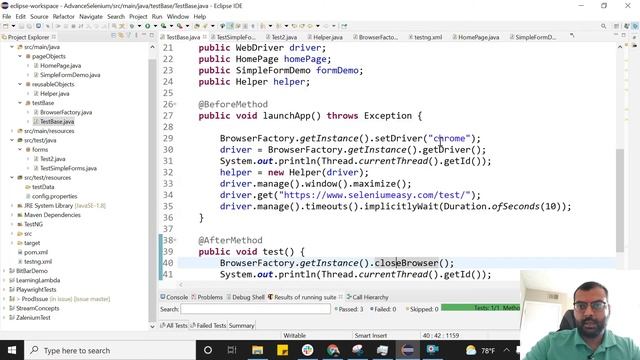Collapse the testBase package
Viewport: 640px width, 360px height.
tap(20, 103)
